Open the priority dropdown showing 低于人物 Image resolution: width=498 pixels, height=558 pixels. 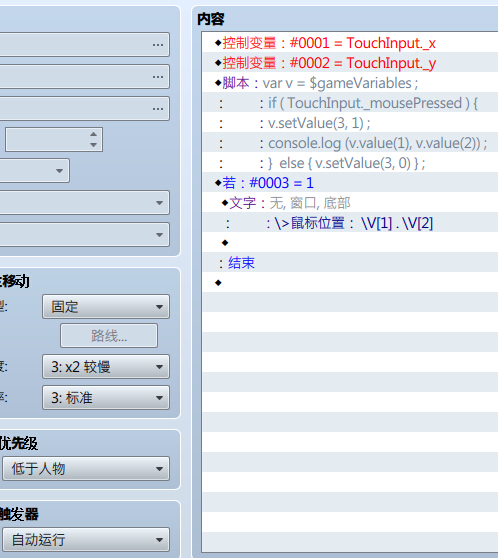click(x=86, y=469)
